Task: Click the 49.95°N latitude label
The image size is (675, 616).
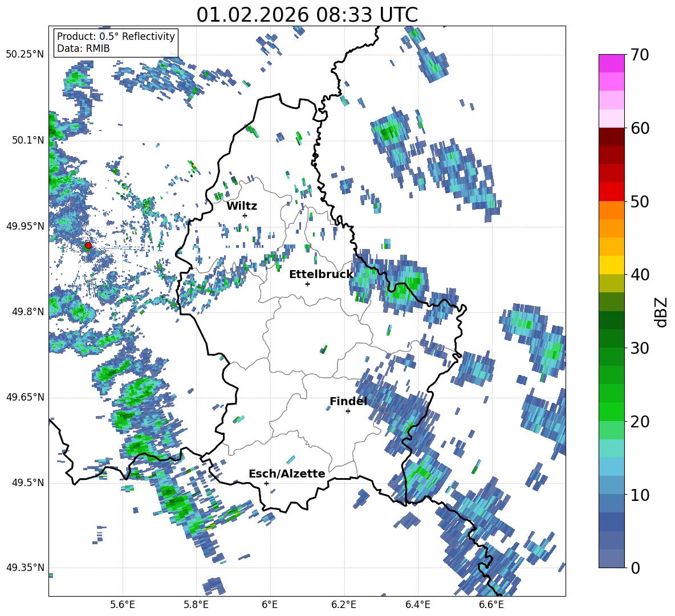Action: [25, 226]
